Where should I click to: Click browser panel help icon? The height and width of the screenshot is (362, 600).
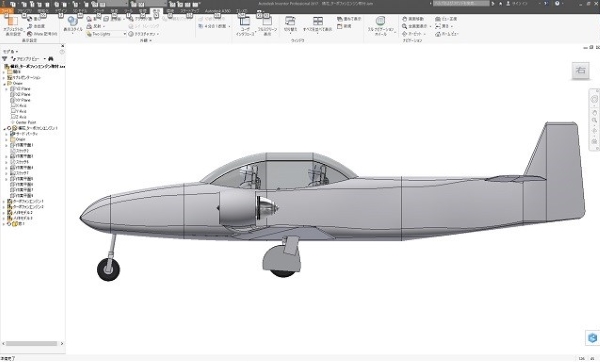click(62, 52)
